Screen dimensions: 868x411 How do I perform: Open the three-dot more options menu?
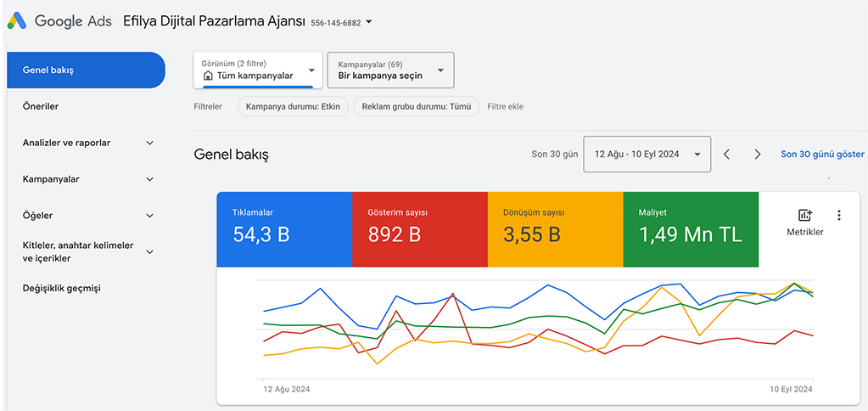tap(839, 216)
